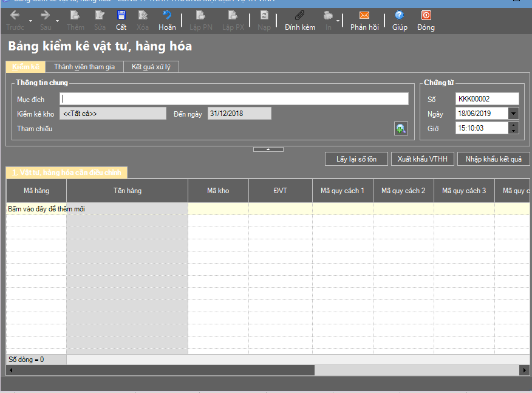Click the Sửa (edit) toolbar icon
532x393 pixels.
pos(100,16)
